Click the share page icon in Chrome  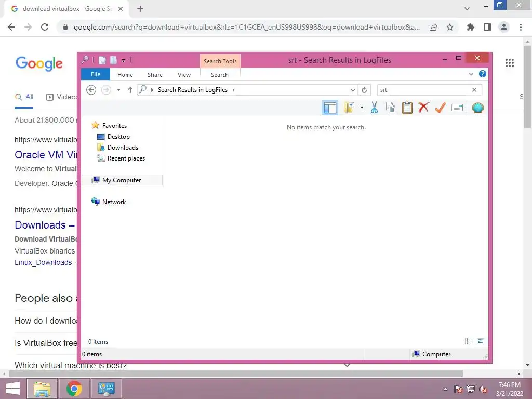pos(433,27)
